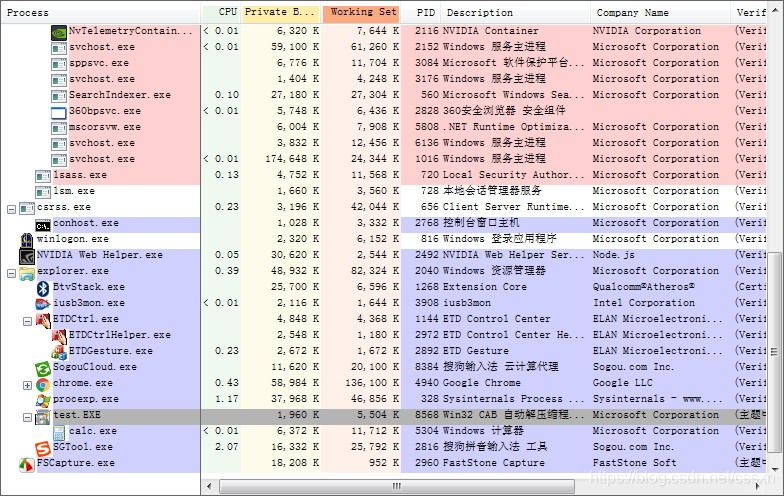Collapse the explorer.exe tree node
784x496 pixels.
coord(12,274)
